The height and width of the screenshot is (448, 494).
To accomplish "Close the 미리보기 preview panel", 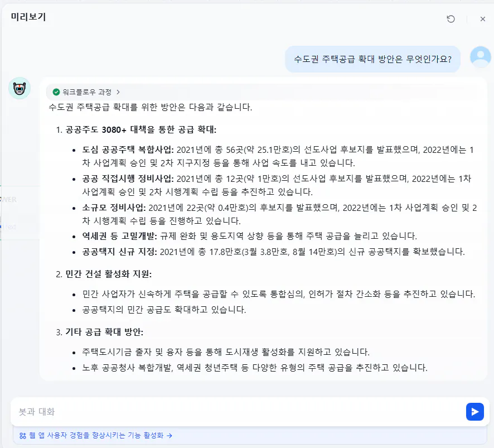I will tap(483, 19).
